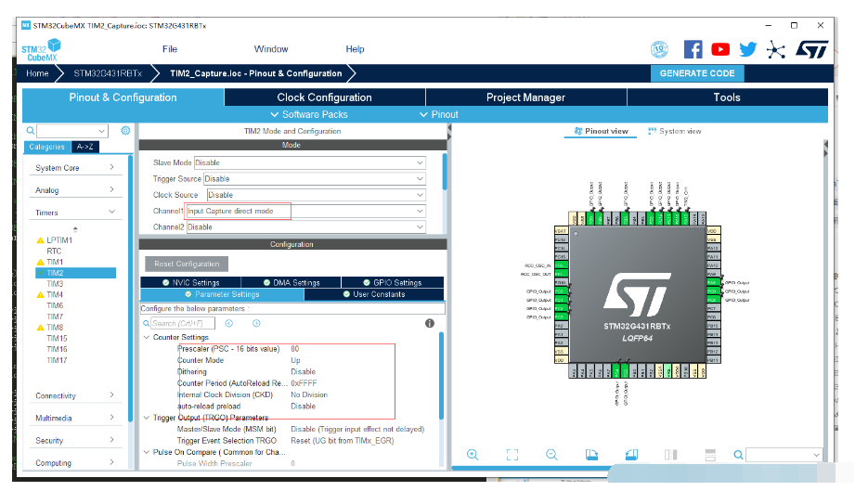The image size is (855, 504).
Task: Open the YouTube link icon
Action: [720, 49]
